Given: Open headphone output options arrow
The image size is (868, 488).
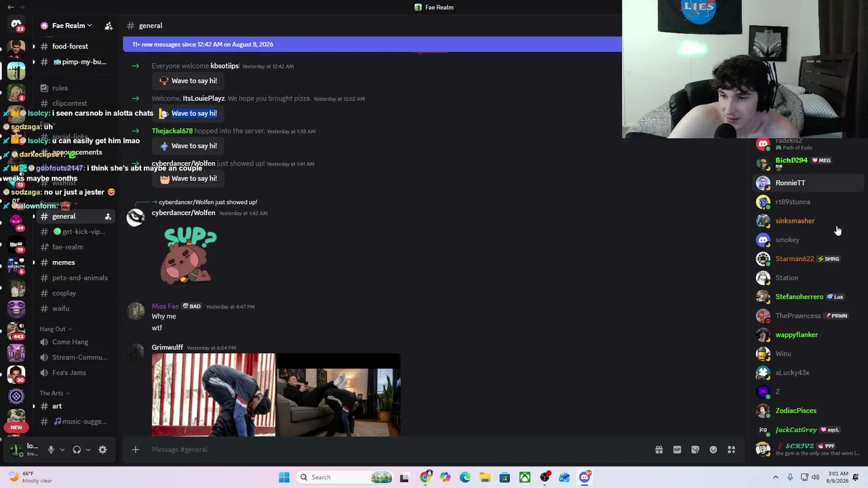Looking at the screenshot, I should coord(88,449).
